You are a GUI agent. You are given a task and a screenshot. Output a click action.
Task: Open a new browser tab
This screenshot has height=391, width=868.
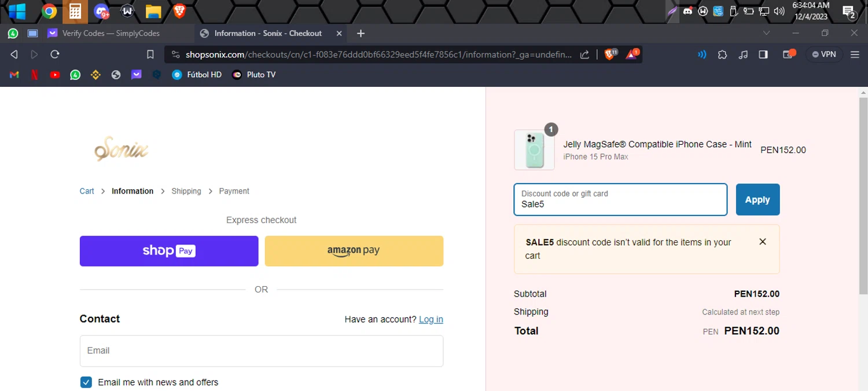361,34
